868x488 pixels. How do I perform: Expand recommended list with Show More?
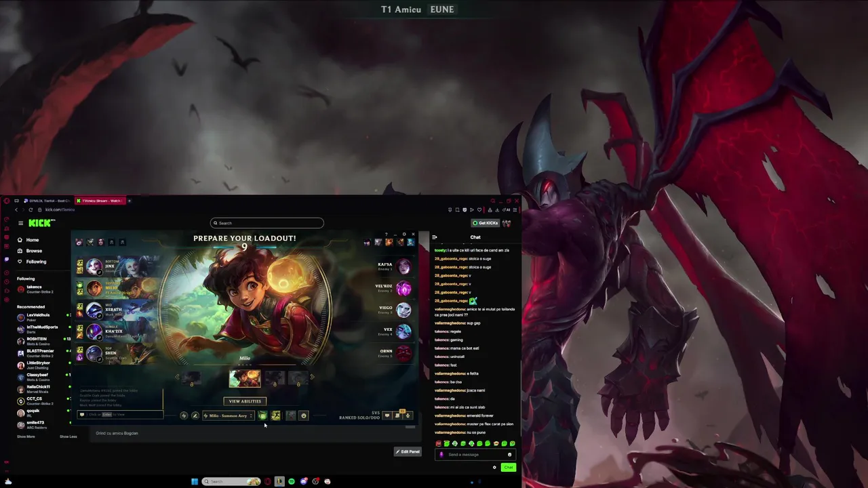coord(26,436)
